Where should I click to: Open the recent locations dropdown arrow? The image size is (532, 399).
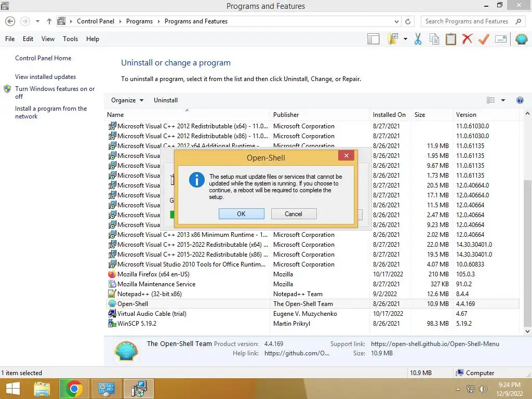(37, 21)
